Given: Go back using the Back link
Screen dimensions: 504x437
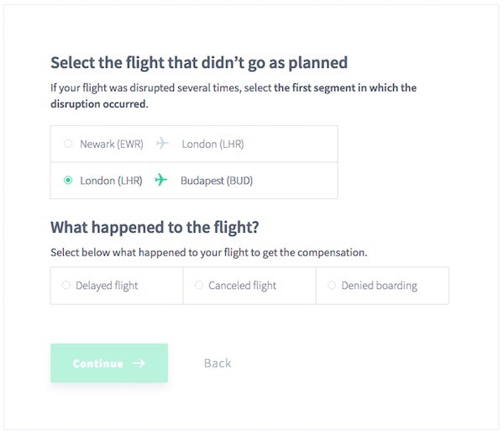Looking at the screenshot, I should 218,363.
